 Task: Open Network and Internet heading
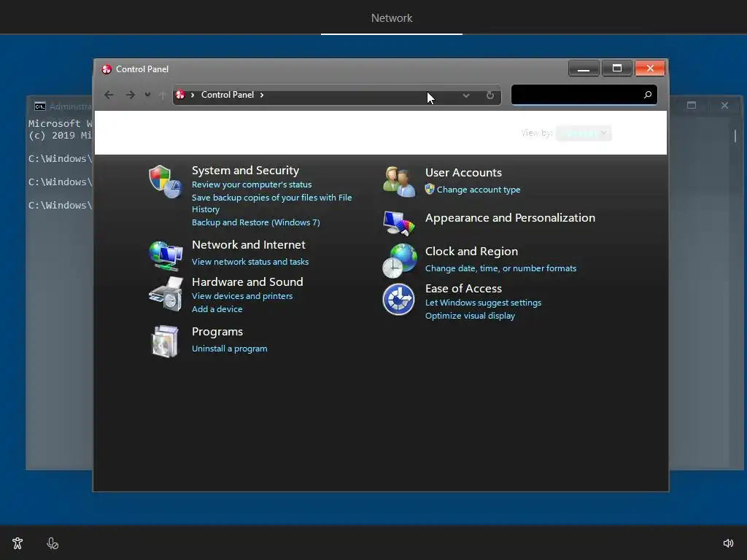coord(248,245)
